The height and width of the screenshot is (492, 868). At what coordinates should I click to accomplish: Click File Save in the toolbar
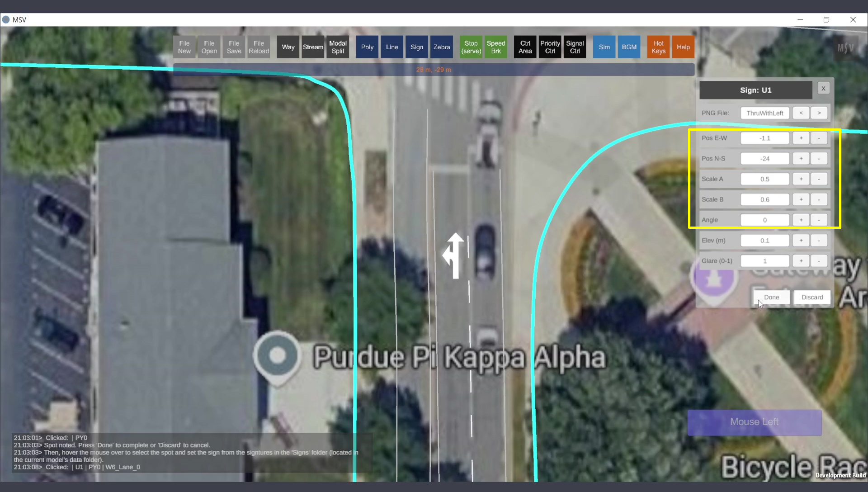point(234,47)
